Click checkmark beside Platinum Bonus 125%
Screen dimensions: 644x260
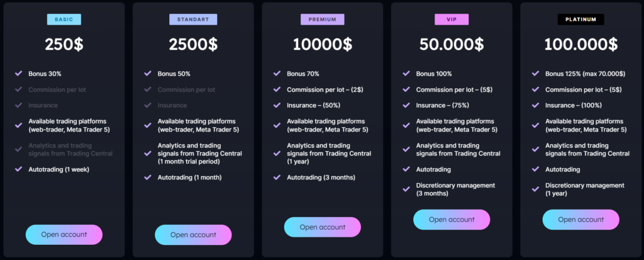point(535,74)
